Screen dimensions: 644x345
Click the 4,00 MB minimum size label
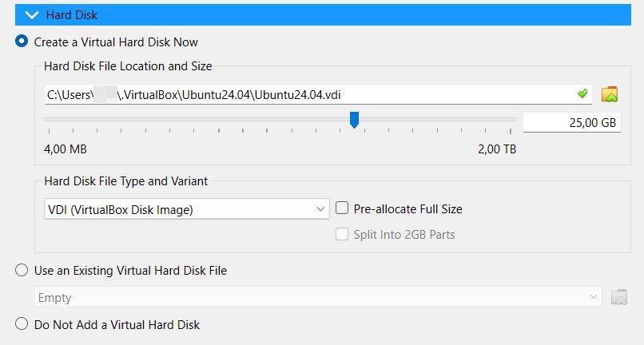[x=66, y=149]
